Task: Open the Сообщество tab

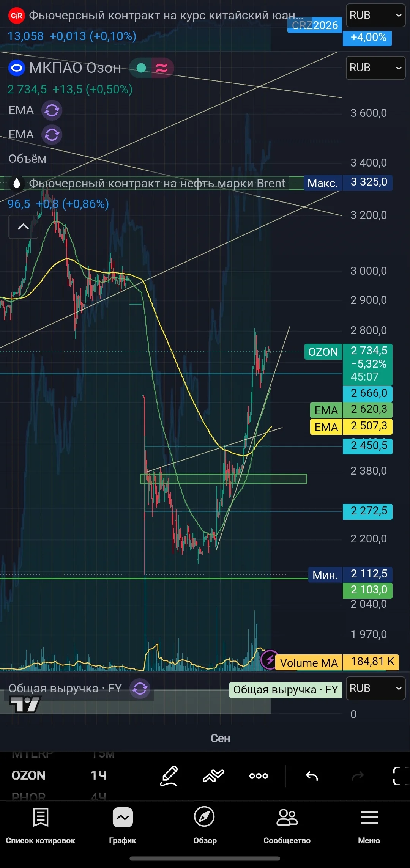Action: pos(287,826)
